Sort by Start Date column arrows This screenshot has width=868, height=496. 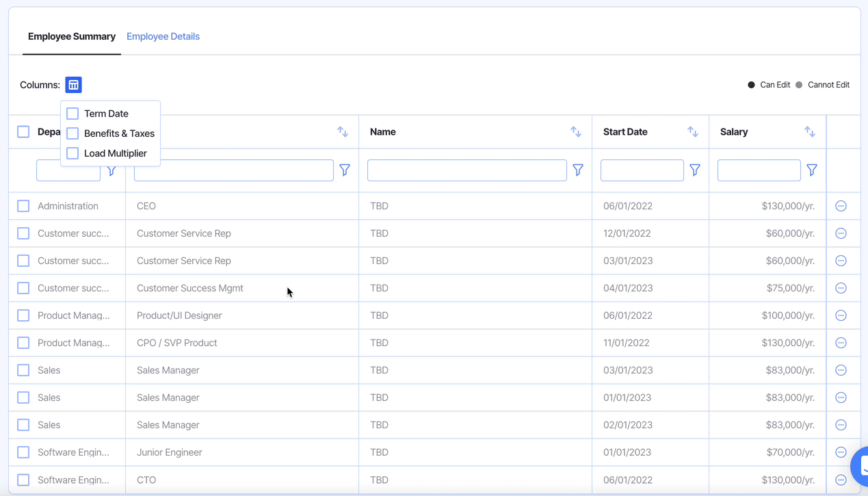point(693,132)
